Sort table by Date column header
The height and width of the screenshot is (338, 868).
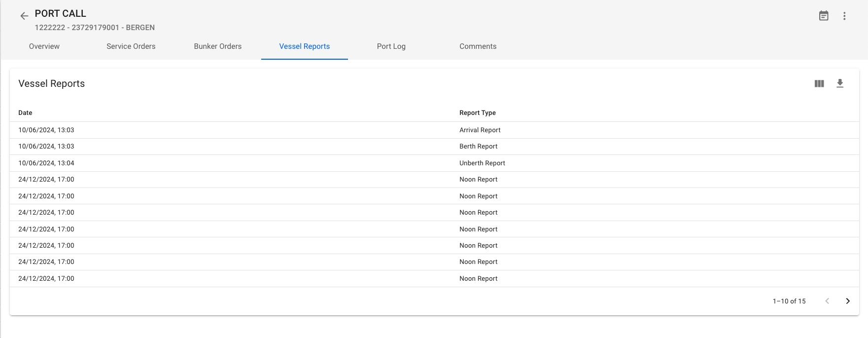[25, 113]
